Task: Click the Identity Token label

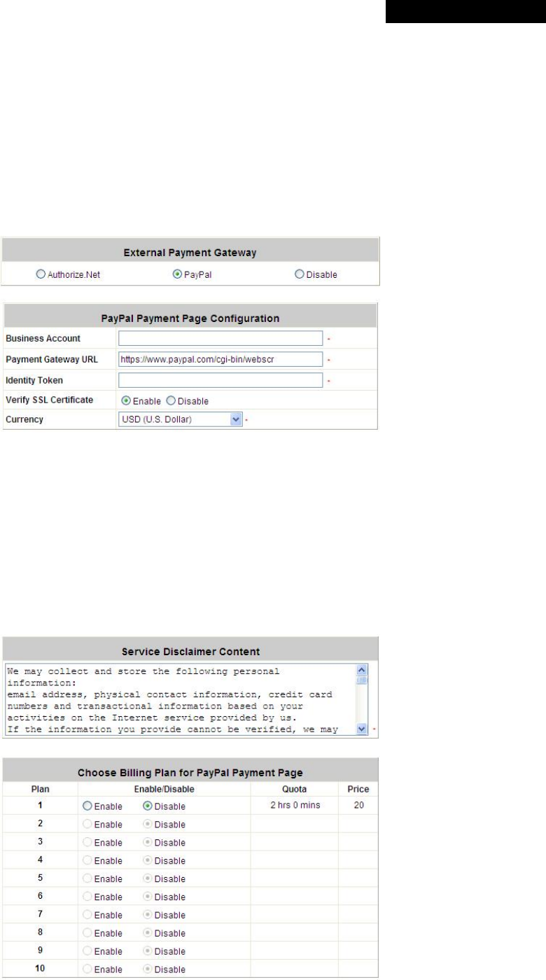Action: 34,380
